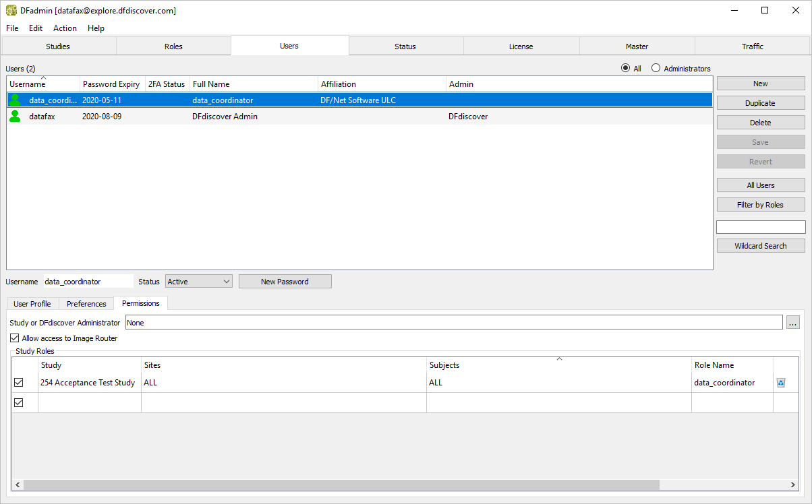The height and width of the screenshot is (504, 812).
Task: Select the All users radio button
Action: [x=625, y=69]
